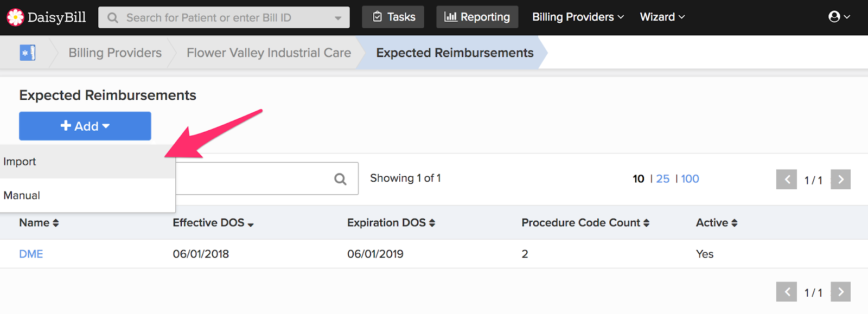Click the bottom previous page arrow
This screenshot has width=868, height=314.
[x=787, y=292]
